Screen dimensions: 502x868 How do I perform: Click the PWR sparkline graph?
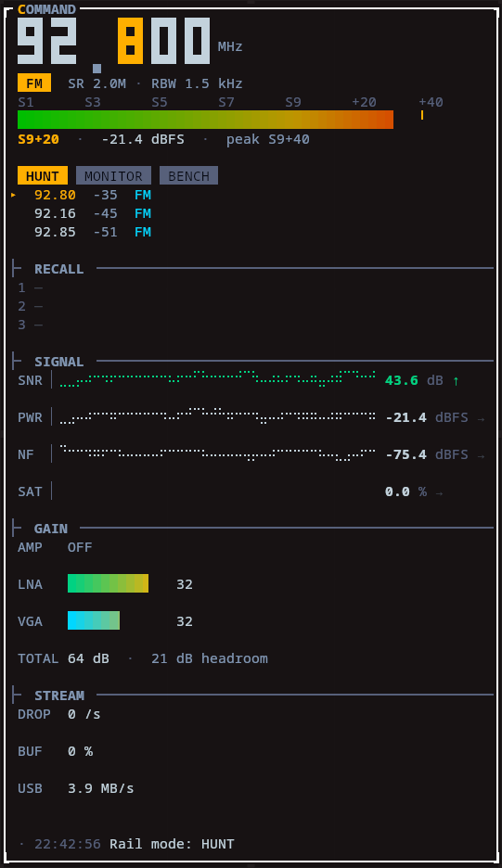(218, 416)
